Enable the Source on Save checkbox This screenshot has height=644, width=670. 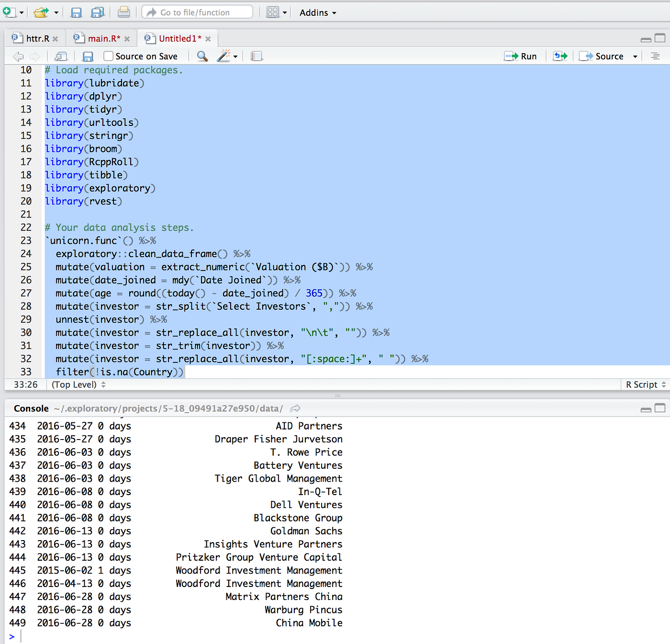pyautogui.click(x=108, y=56)
